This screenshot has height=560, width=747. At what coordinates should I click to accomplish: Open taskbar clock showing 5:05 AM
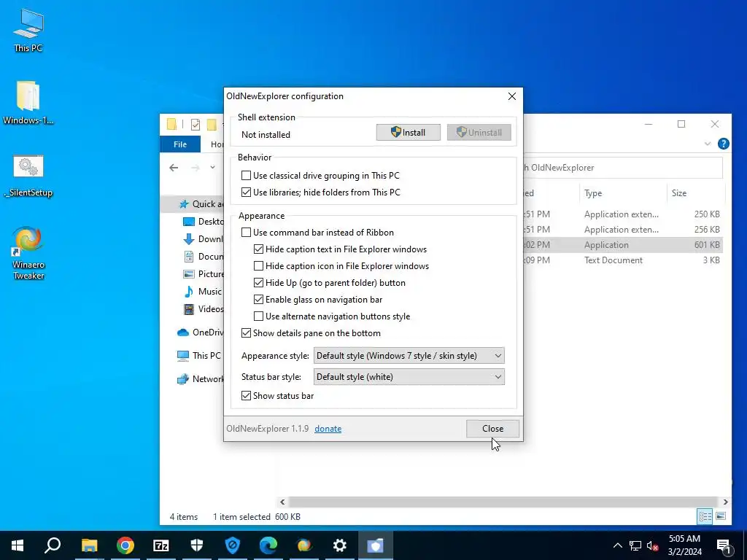[684, 545]
